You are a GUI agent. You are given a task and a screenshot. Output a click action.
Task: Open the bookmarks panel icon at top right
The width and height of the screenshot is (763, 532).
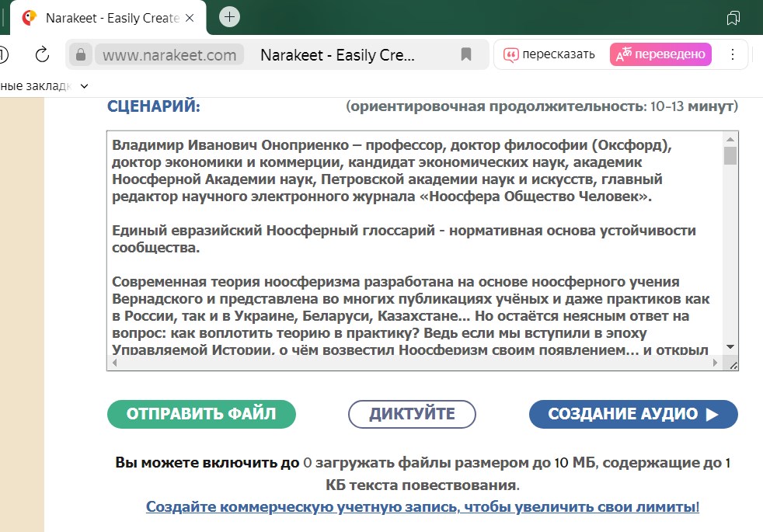pos(733,18)
